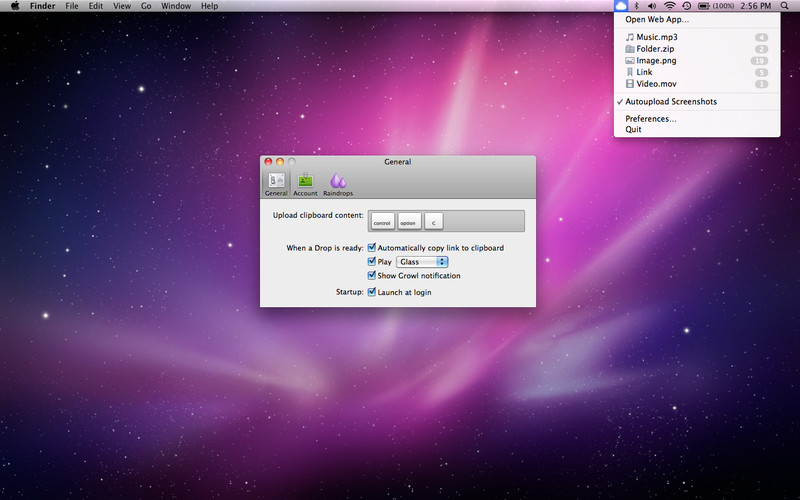Select Preferences... from CloudApp menu
This screenshot has width=800, height=500.
coord(651,119)
